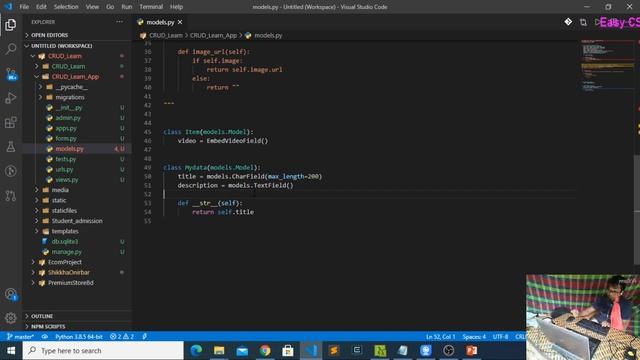
Task: Open Sublime Text from taskbar
Action: click(x=334, y=351)
